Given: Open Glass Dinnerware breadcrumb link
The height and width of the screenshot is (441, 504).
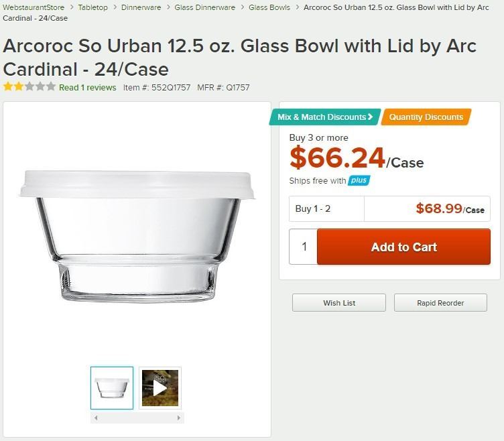Looking at the screenshot, I should (204, 7).
